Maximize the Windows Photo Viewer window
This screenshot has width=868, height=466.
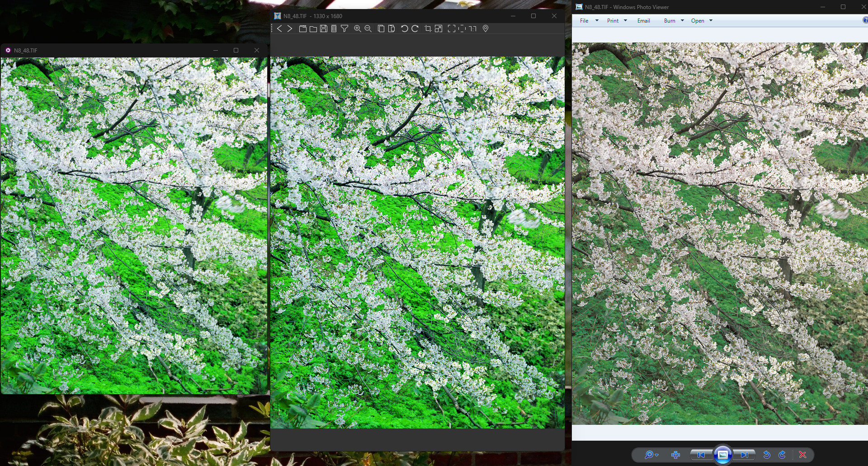pyautogui.click(x=843, y=7)
